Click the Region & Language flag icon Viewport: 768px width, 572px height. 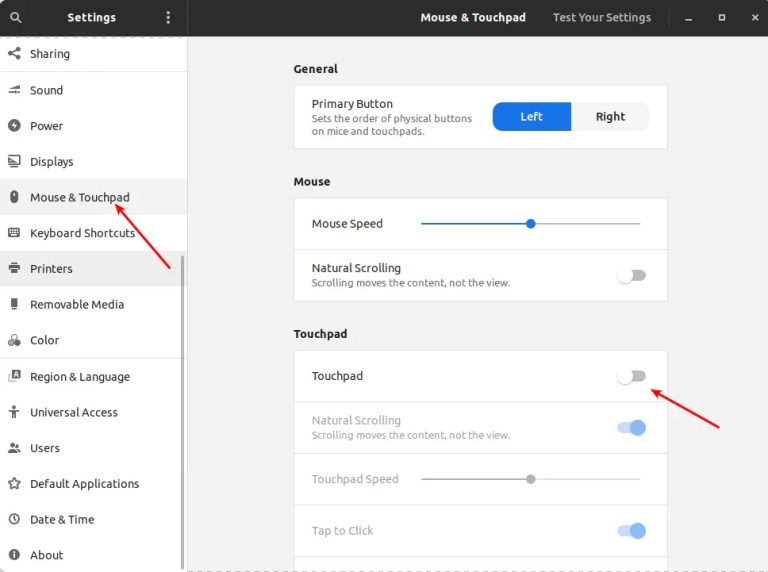[x=14, y=376]
